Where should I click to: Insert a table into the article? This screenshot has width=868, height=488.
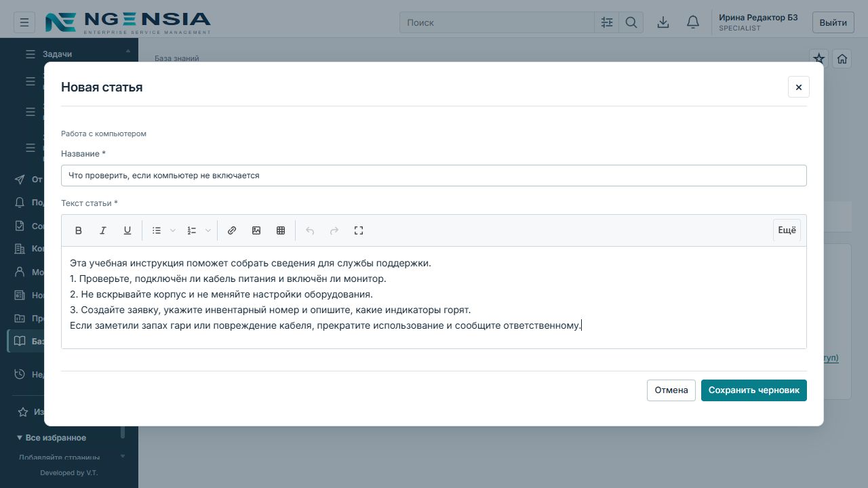tap(281, 230)
